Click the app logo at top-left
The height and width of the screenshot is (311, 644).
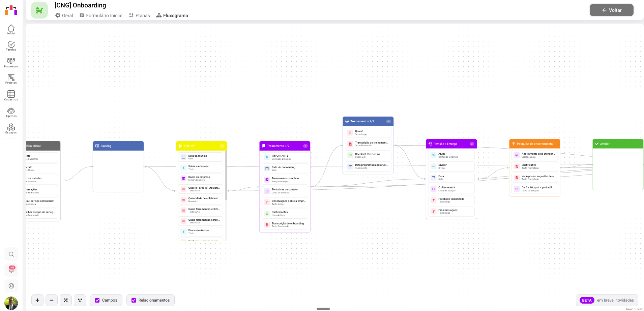[11, 10]
